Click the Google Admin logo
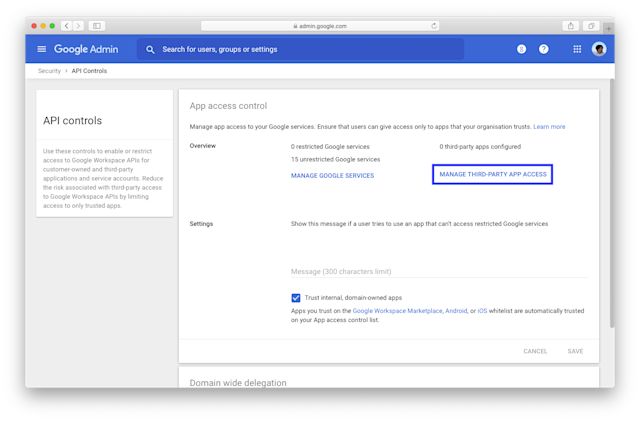 pos(86,49)
